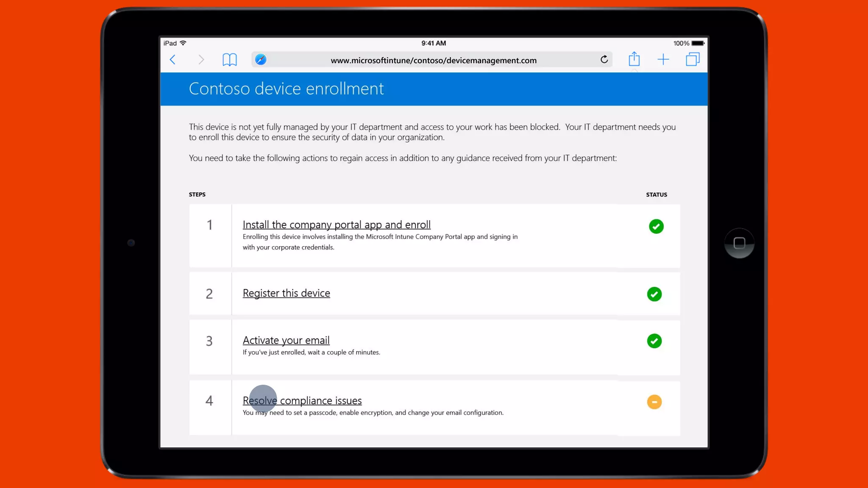Add a new tab with plus icon
868x488 pixels.
(663, 60)
